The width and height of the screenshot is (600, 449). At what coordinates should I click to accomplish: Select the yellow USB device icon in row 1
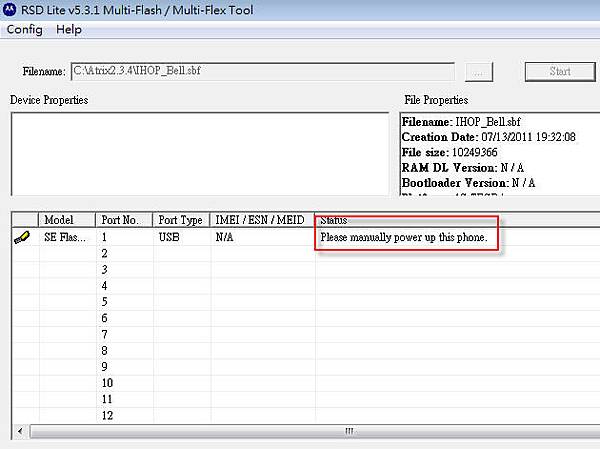(x=22, y=237)
